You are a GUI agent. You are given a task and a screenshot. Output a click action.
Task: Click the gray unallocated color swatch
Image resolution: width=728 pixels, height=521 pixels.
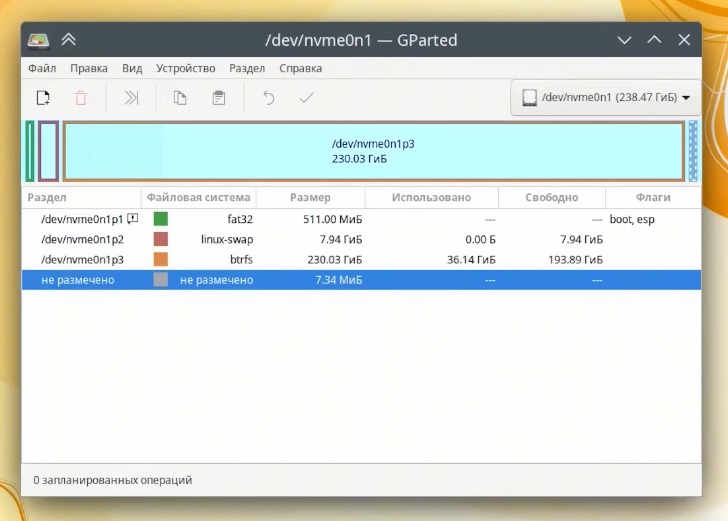click(161, 280)
